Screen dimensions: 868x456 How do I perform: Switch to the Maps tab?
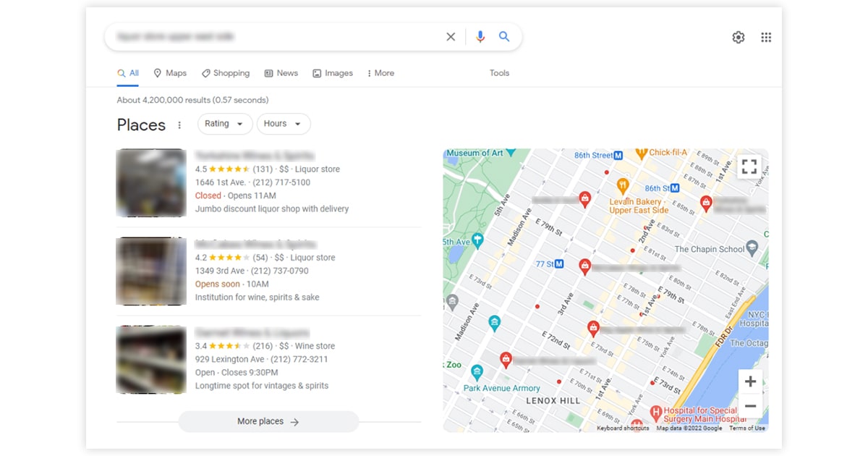click(x=170, y=73)
